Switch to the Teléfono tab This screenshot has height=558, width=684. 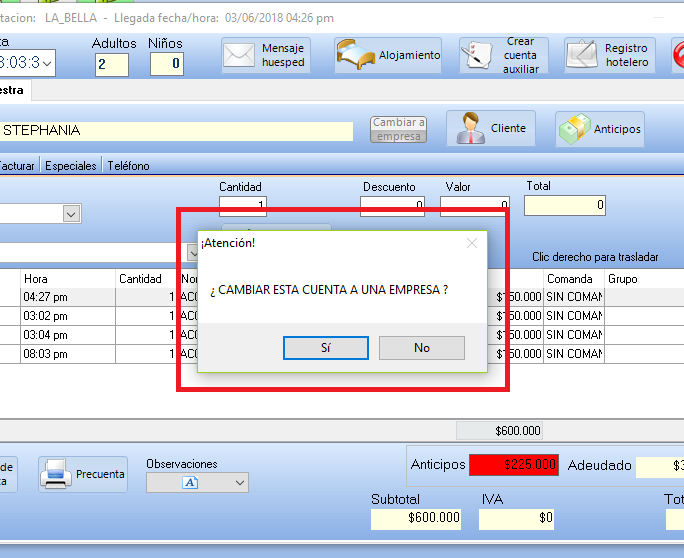(128, 166)
